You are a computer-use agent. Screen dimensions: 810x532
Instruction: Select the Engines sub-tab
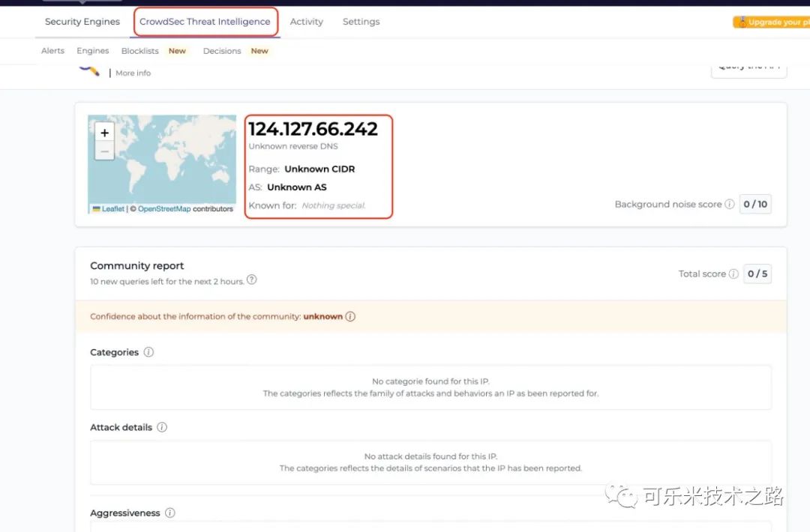click(92, 50)
